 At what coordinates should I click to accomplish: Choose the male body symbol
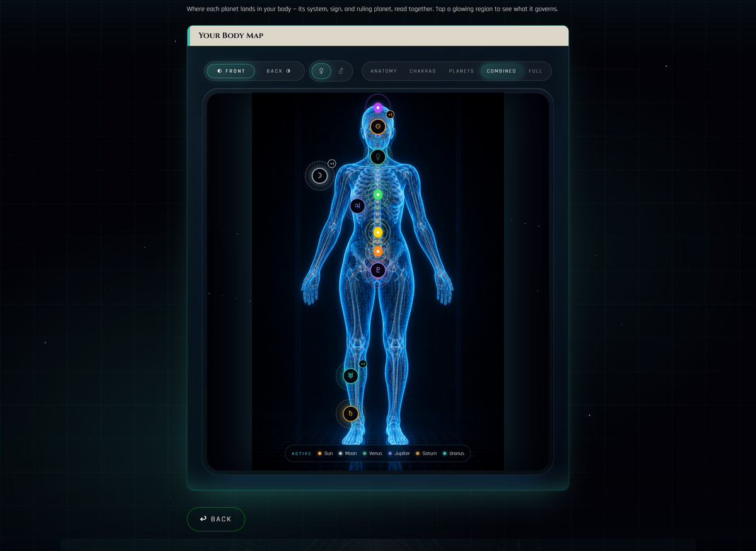point(341,71)
